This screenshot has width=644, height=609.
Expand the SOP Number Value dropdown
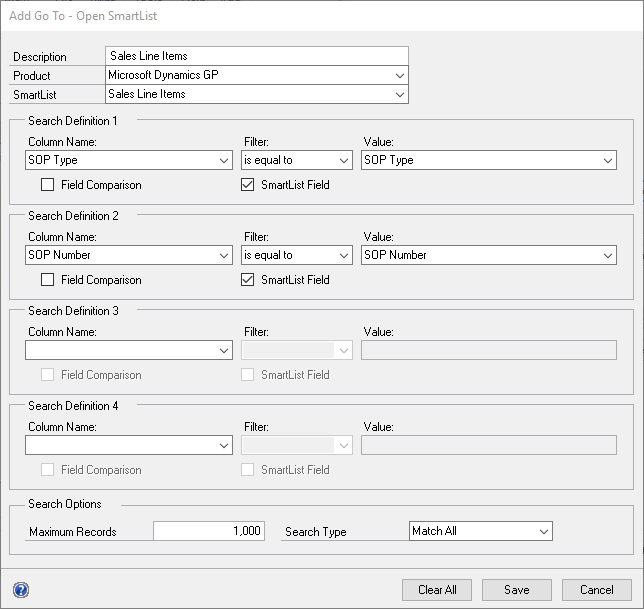tap(489, 255)
